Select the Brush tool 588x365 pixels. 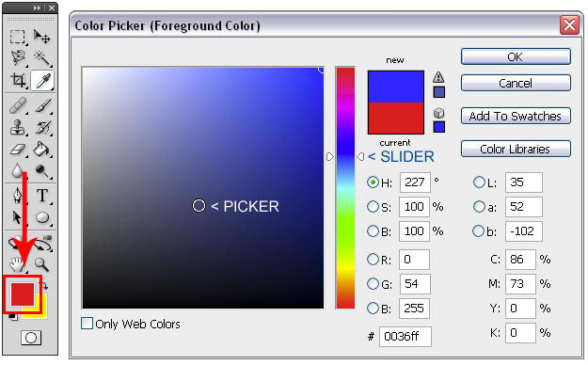click(x=42, y=105)
